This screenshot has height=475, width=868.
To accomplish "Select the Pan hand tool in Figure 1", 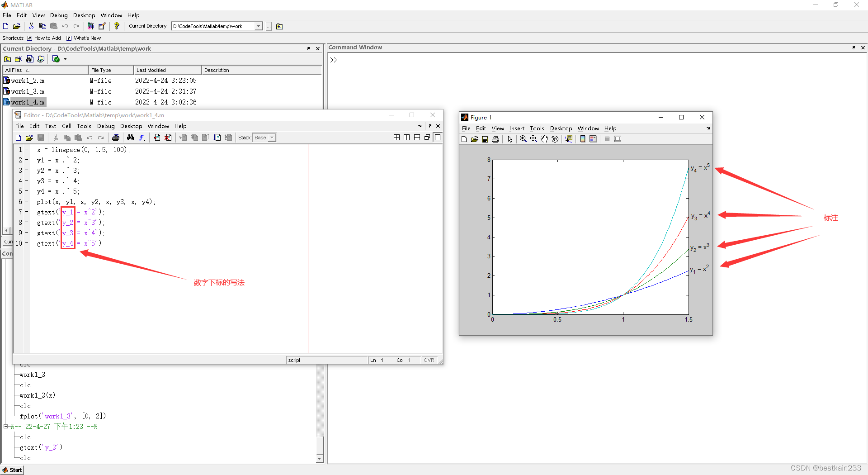I will click(x=544, y=139).
